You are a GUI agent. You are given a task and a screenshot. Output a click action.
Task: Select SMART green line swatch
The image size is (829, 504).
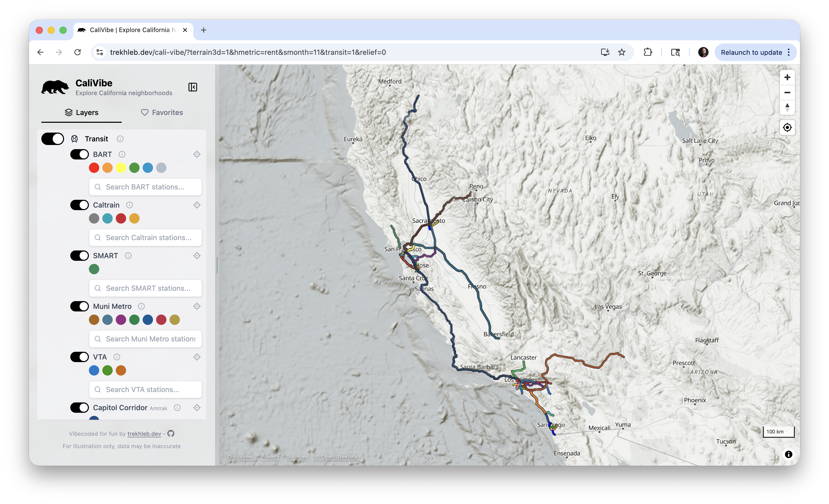[94, 269]
